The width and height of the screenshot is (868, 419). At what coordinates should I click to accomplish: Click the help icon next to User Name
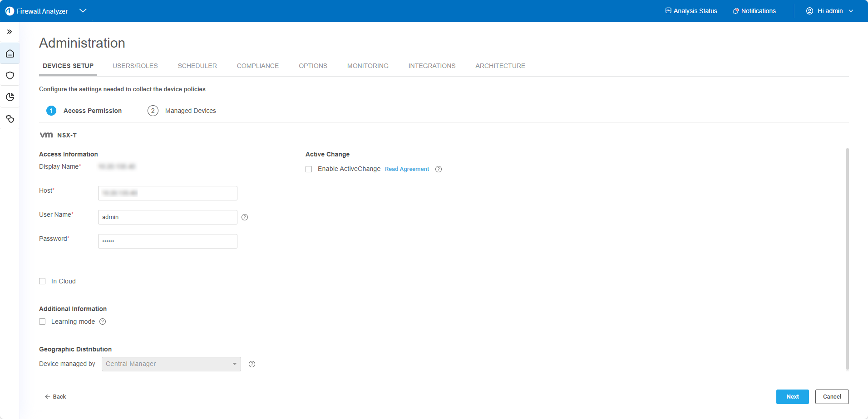point(245,217)
